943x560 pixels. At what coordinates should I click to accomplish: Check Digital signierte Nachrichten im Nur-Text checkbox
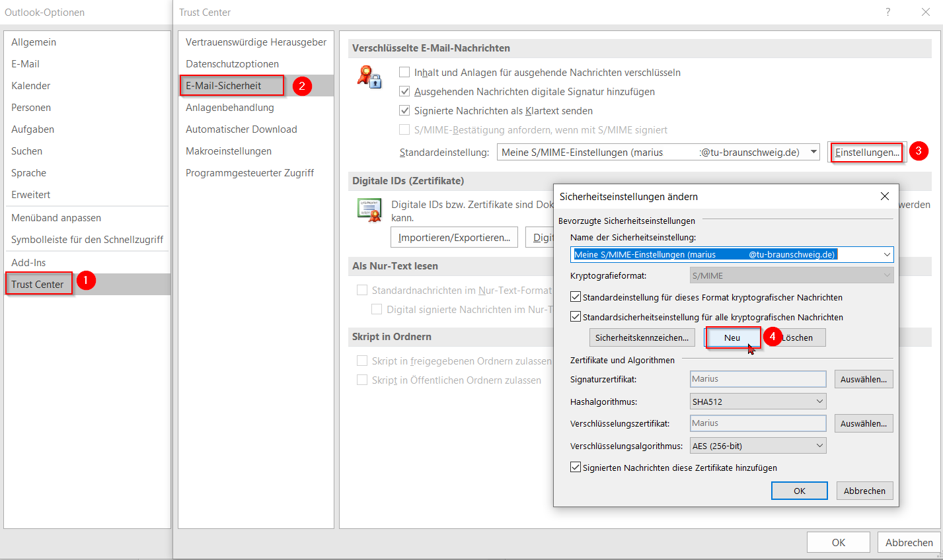(x=377, y=309)
